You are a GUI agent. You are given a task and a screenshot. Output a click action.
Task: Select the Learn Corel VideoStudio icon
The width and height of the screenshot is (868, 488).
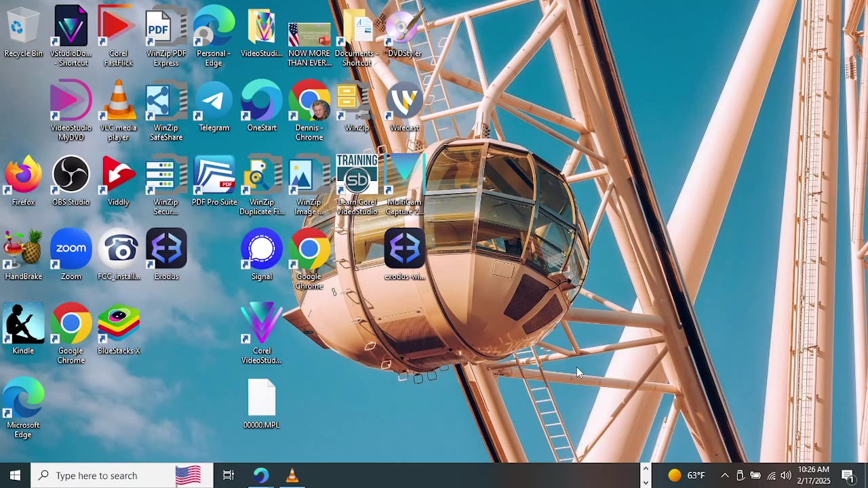tap(357, 185)
